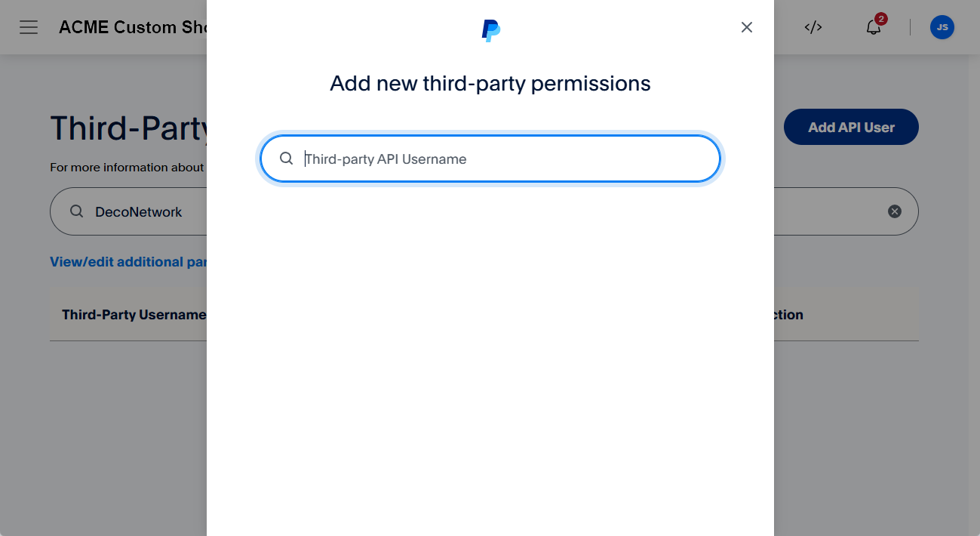The height and width of the screenshot is (536, 980).
Task: Select the Third-Party Username column header
Action: [x=134, y=314]
